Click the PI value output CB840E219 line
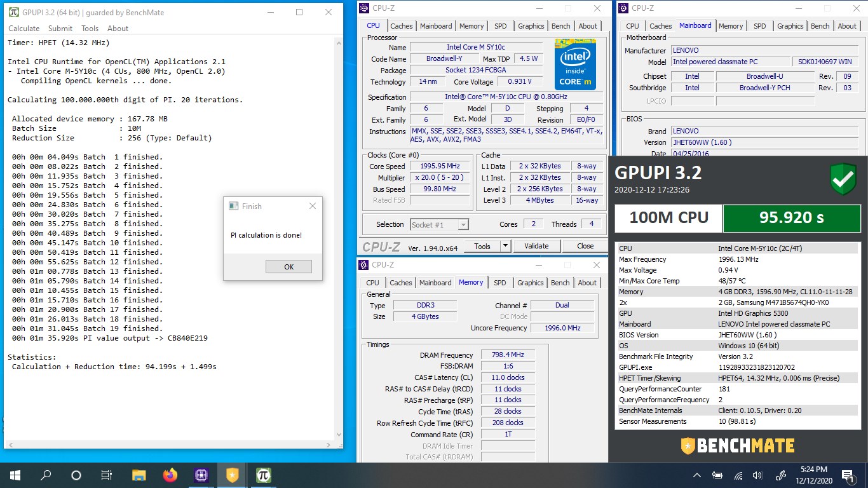The height and width of the screenshot is (488, 868). click(110, 338)
